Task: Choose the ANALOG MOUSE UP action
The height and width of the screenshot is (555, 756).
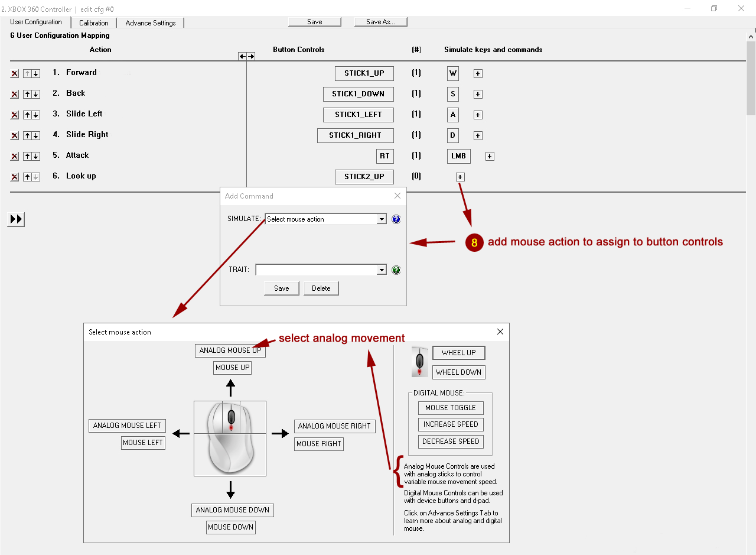Action: pyautogui.click(x=230, y=350)
